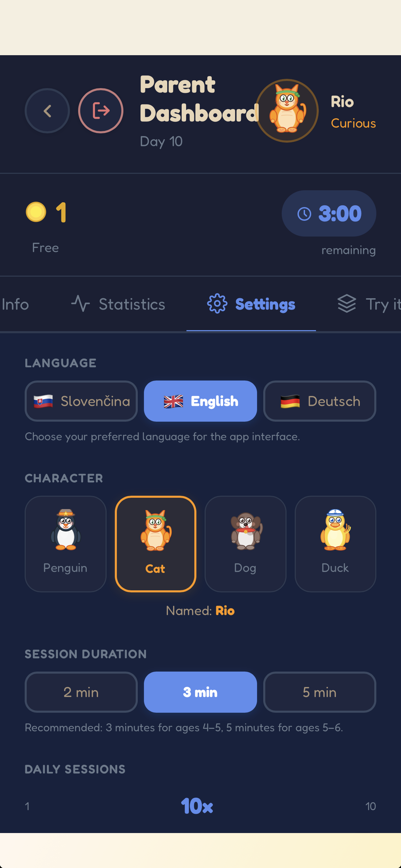Tap the yellow coin icon
The height and width of the screenshot is (868, 401).
36,212
